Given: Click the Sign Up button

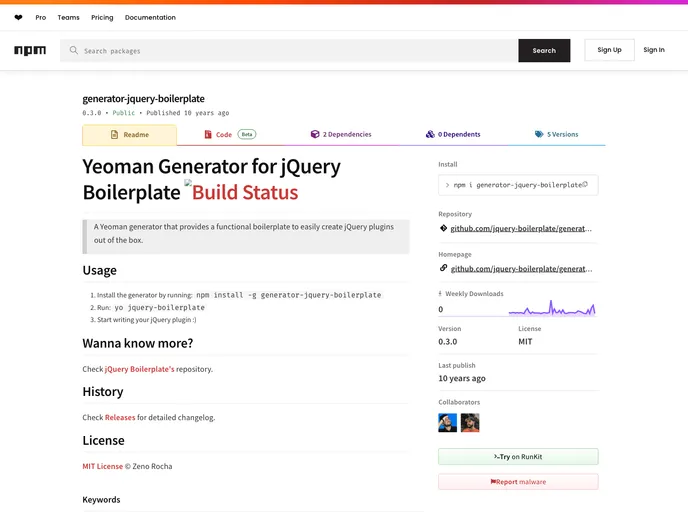Looking at the screenshot, I should tap(609, 50).
